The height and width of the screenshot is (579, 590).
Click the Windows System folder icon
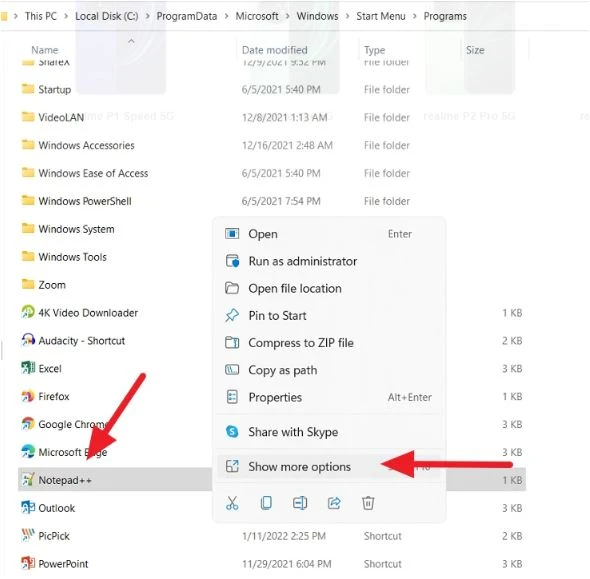pos(28,229)
